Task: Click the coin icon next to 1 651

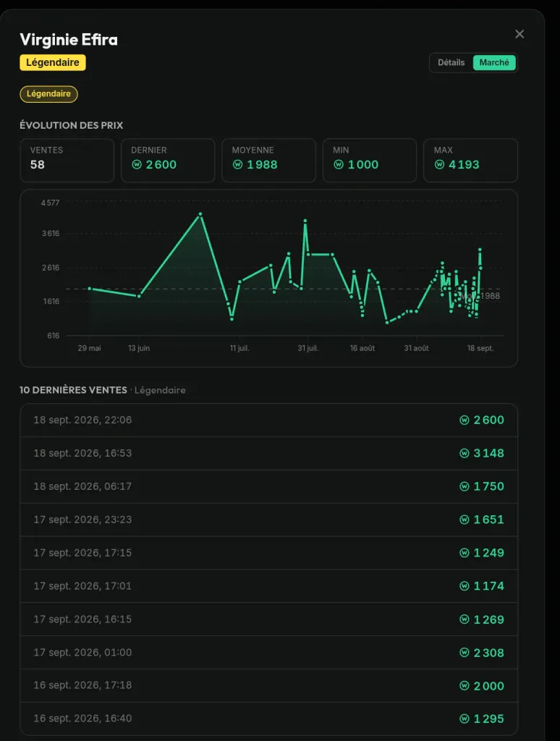Action: tap(464, 520)
